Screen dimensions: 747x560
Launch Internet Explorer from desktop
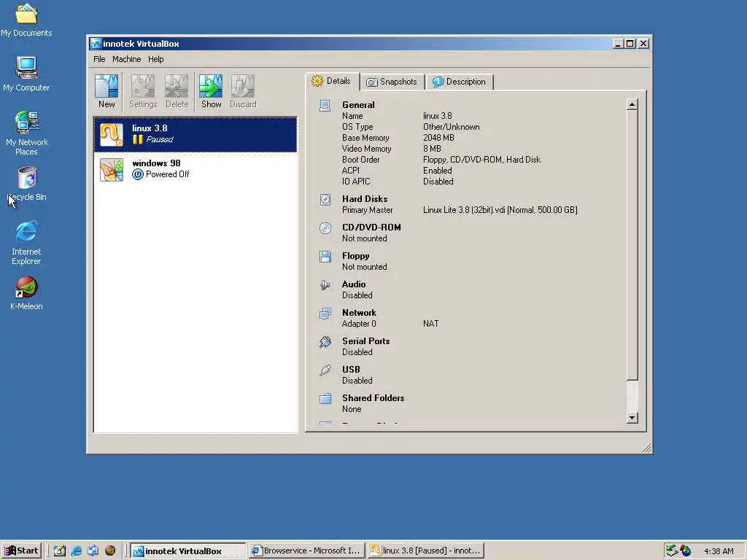(x=26, y=242)
